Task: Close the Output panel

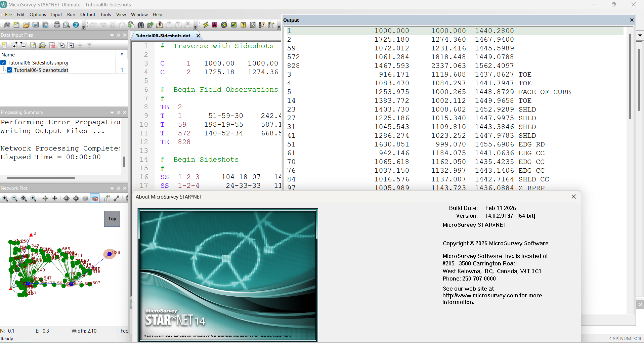Action: pyautogui.click(x=632, y=20)
